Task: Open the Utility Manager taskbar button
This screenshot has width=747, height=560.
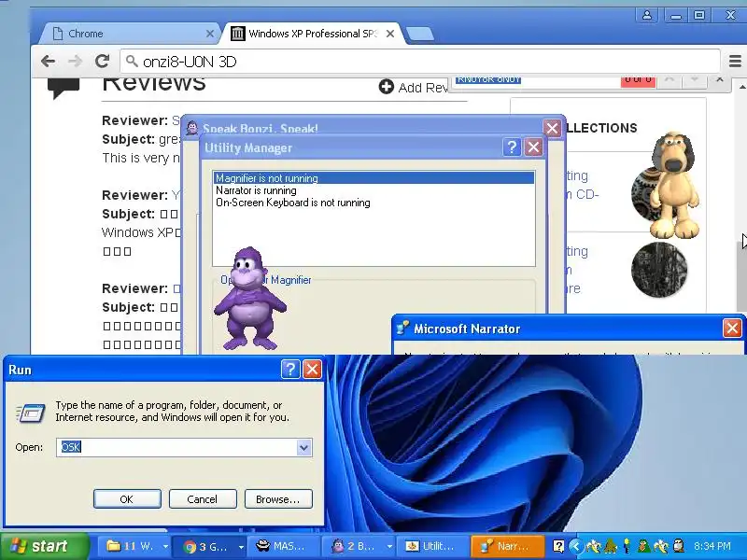Action: click(433, 546)
